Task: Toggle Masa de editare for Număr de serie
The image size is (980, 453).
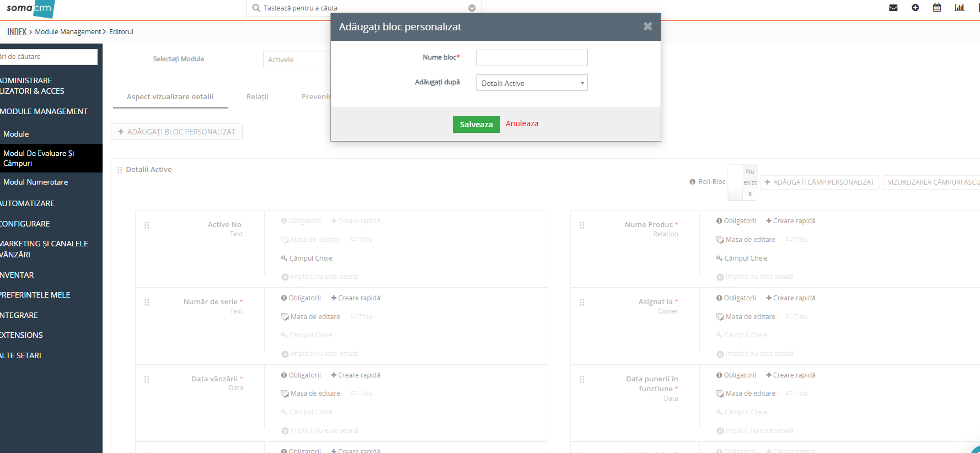Action: tap(310, 317)
